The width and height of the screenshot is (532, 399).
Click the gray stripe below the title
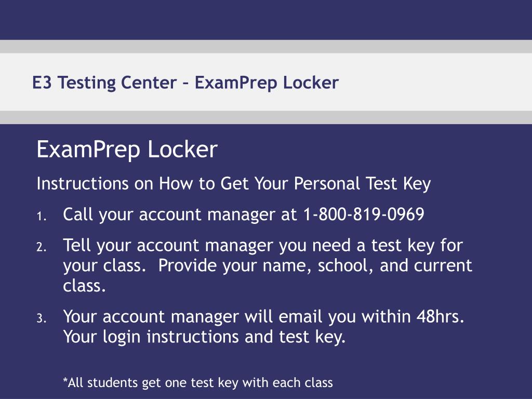(x=266, y=117)
